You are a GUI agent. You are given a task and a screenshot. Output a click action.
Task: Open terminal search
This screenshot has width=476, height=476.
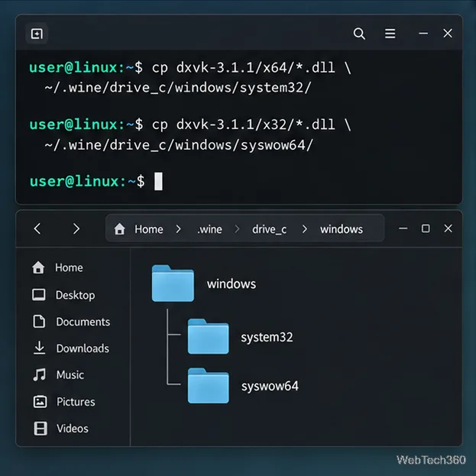coord(359,34)
